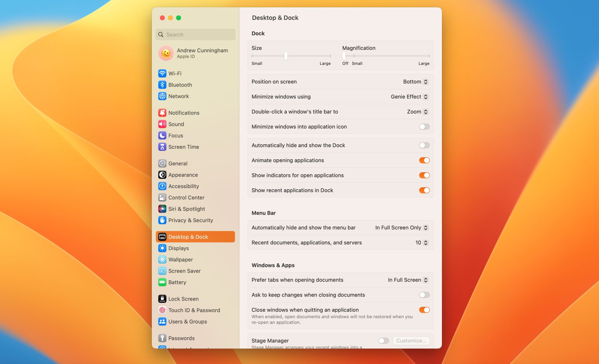This screenshot has height=364, width=599.
Task: Select Bluetooth in the sidebar
Action: coord(180,85)
